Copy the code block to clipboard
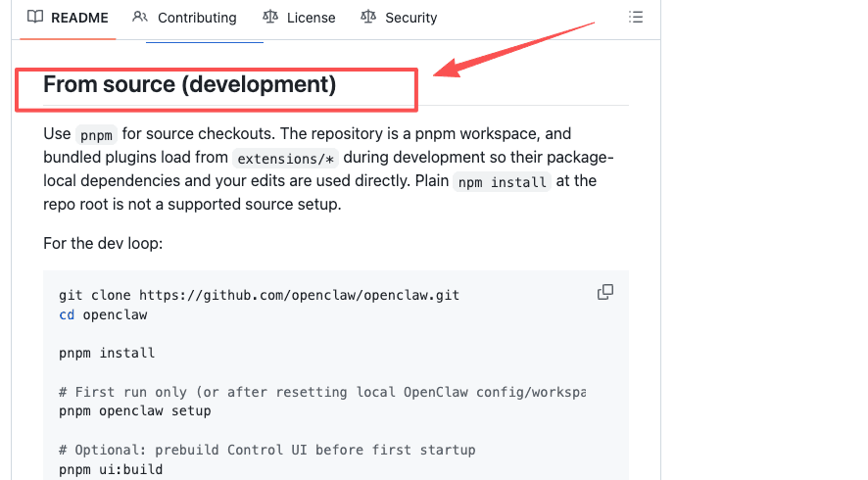868x480 pixels. (x=605, y=292)
